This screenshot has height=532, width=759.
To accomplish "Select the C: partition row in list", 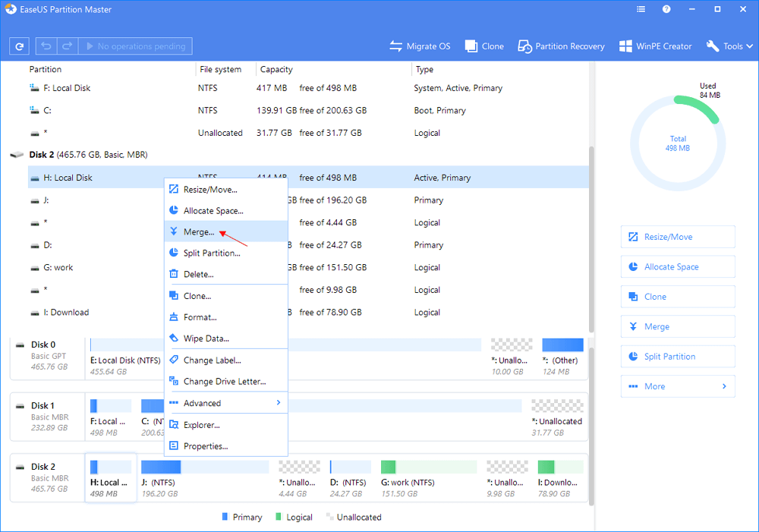I will click(308, 110).
